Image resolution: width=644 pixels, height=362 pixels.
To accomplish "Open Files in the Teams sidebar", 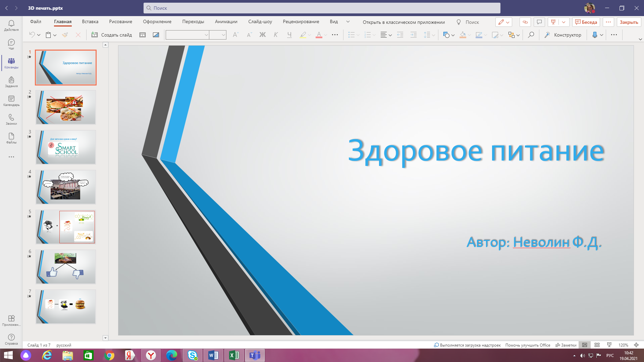I will 11,138.
